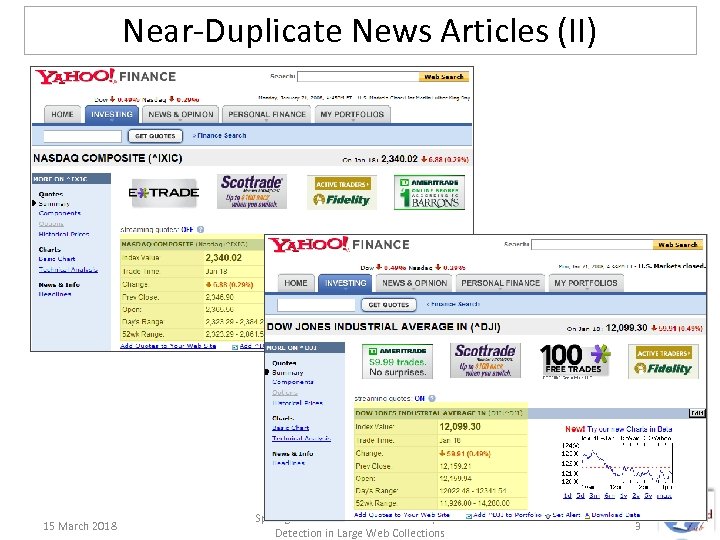This screenshot has height=540, width=720.
Task: Click the Add to Portfolio icon in the Dow Jones page
Action: (469, 516)
